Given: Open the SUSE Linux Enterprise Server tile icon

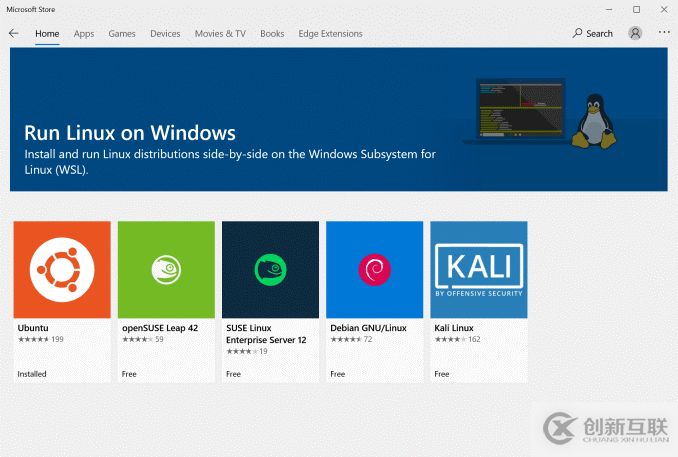Looking at the screenshot, I should (x=270, y=270).
